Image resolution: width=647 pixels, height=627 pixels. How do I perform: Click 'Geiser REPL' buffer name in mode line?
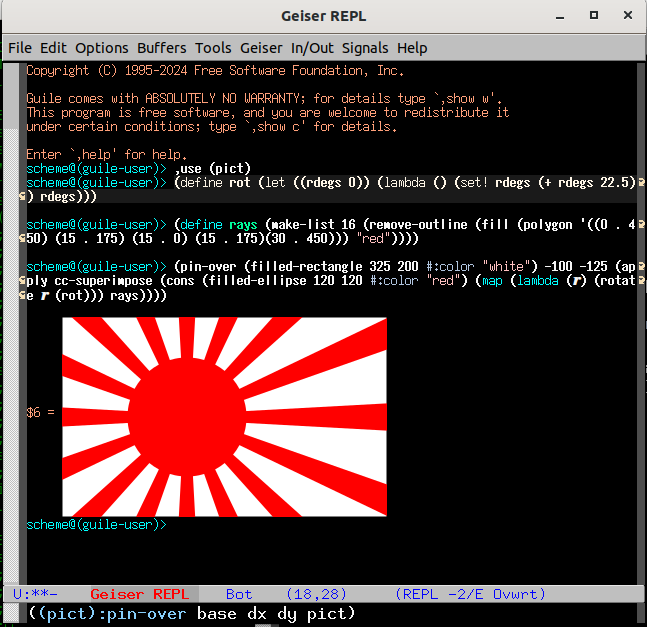click(x=140, y=594)
